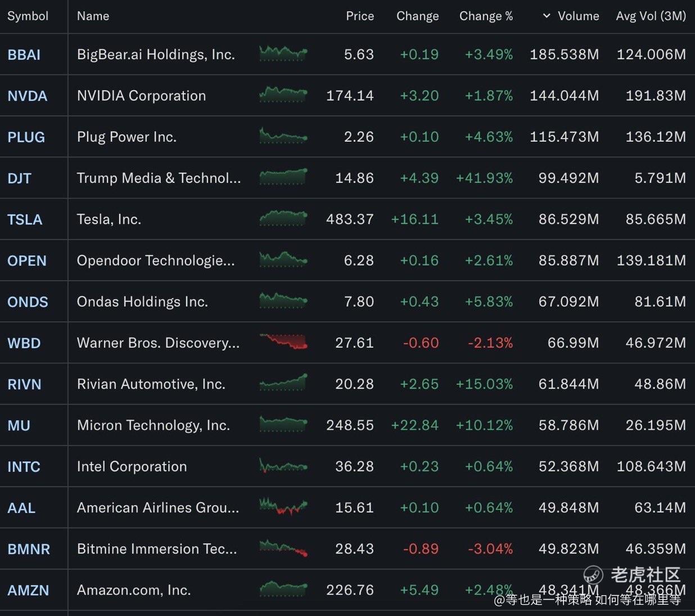
Task: View the Bitmine Immersion sparkline chart
Action: pos(283,548)
